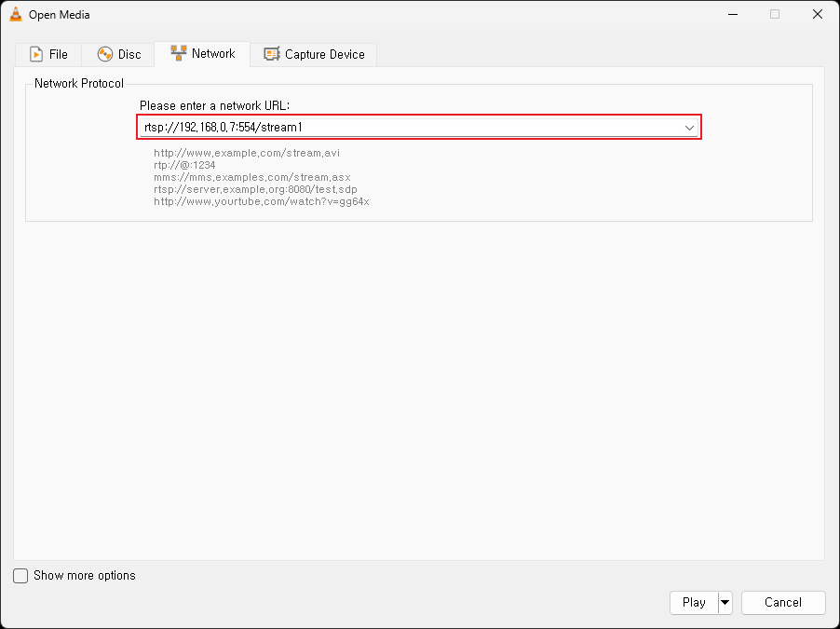Minimize the Open Media window

[x=731, y=15]
